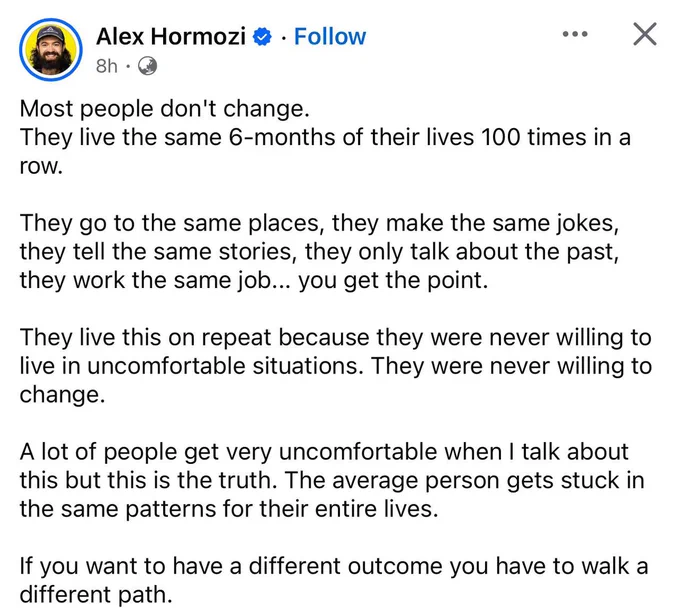This screenshot has width=680, height=611.
Task: Click the line 'They live this on repeat'
Action: coord(335,337)
